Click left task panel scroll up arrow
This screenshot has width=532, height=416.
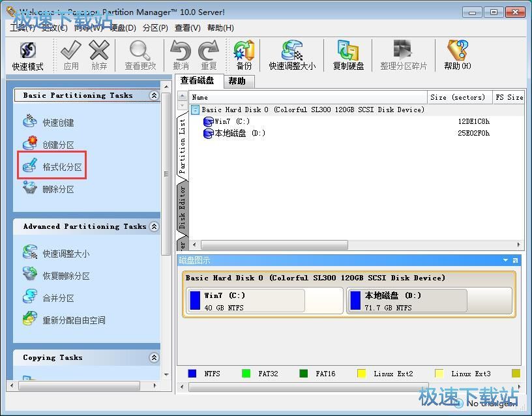click(x=166, y=87)
